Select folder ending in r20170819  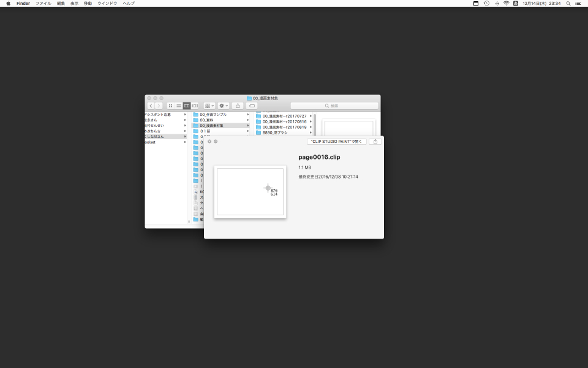click(x=284, y=128)
